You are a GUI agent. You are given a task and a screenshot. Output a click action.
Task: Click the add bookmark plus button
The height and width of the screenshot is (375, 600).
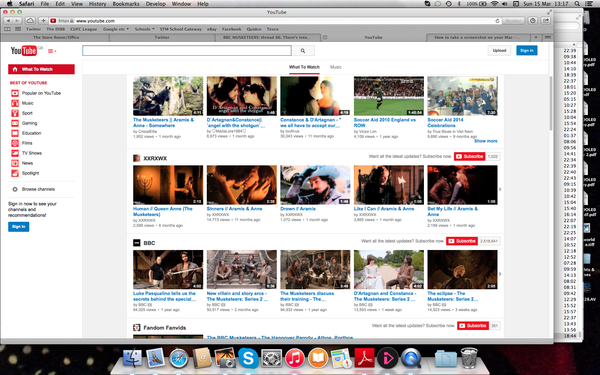[43, 21]
